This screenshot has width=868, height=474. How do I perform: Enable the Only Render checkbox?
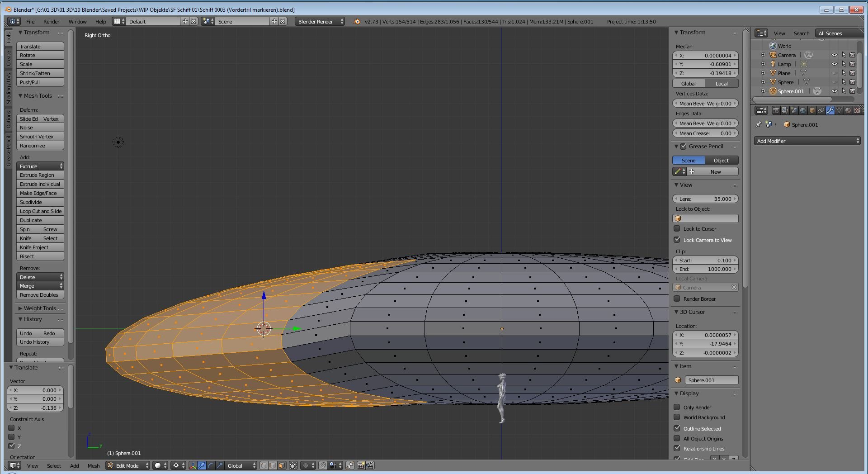point(677,407)
